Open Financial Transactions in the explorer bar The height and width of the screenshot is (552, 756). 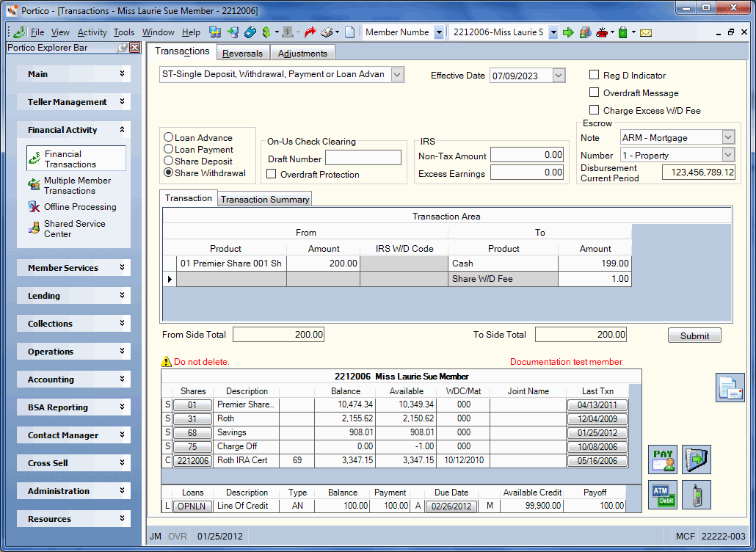[x=76, y=159]
